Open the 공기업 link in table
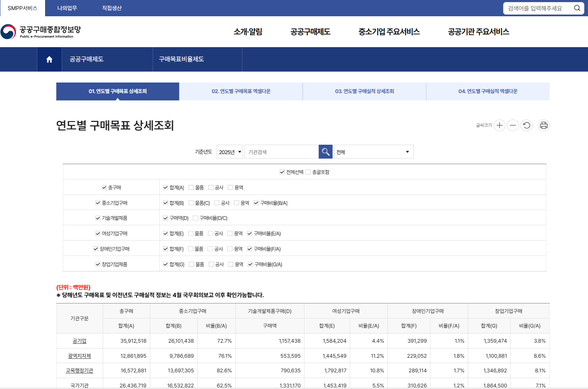 80,341
